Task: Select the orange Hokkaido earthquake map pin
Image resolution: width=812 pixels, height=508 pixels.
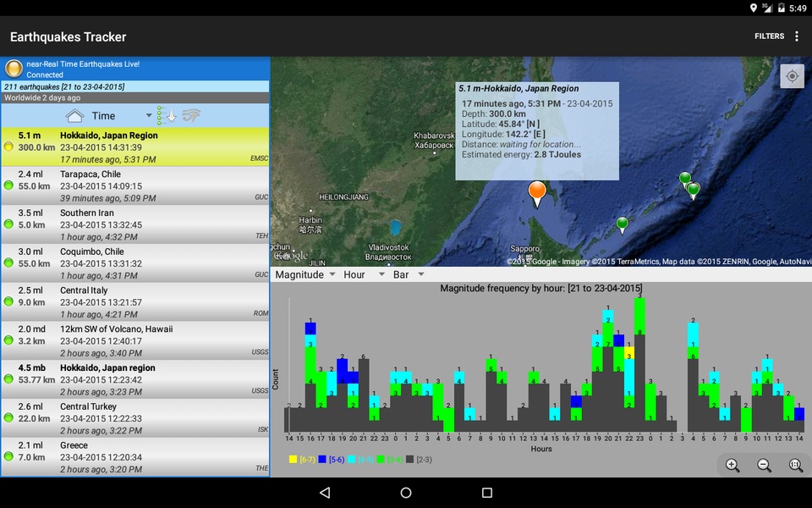Action: click(x=537, y=193)
